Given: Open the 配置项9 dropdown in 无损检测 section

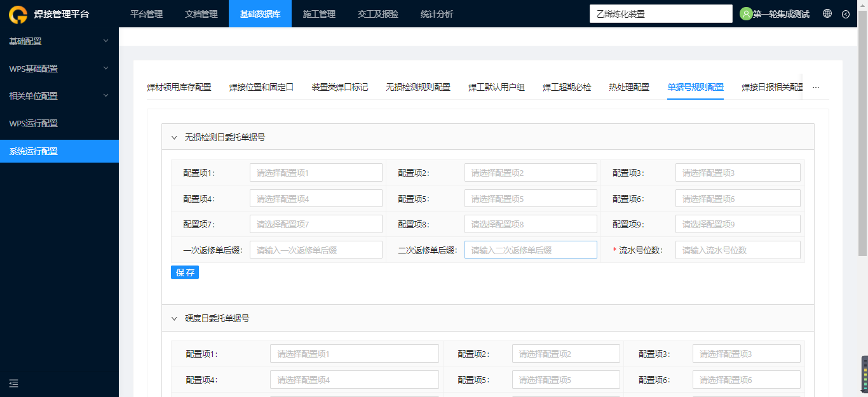Looking at the screenshot, I should pos(738,224).
